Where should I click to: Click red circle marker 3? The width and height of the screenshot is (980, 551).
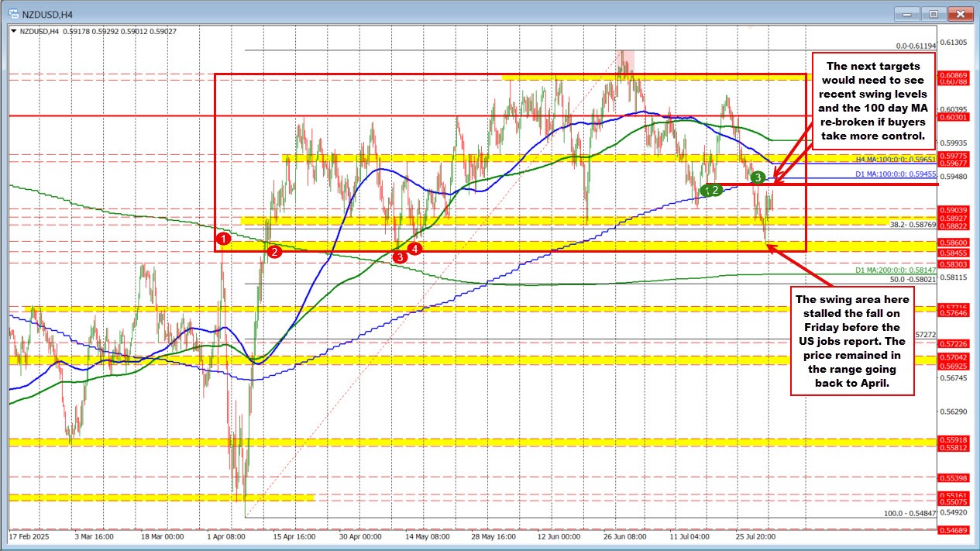pyautogui.click(x=400, y=257)
